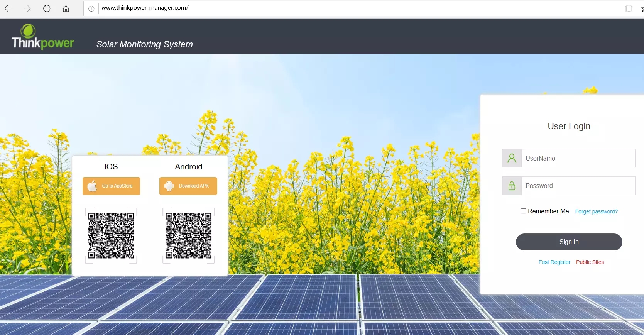Screen dimensions: 644x335
Task: Click the browser forward arrow
Action: click(x=27, y=8)
